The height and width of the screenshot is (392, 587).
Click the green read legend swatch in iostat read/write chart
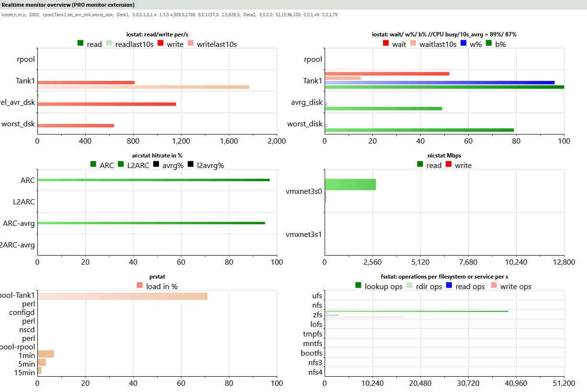click(80, 44)
